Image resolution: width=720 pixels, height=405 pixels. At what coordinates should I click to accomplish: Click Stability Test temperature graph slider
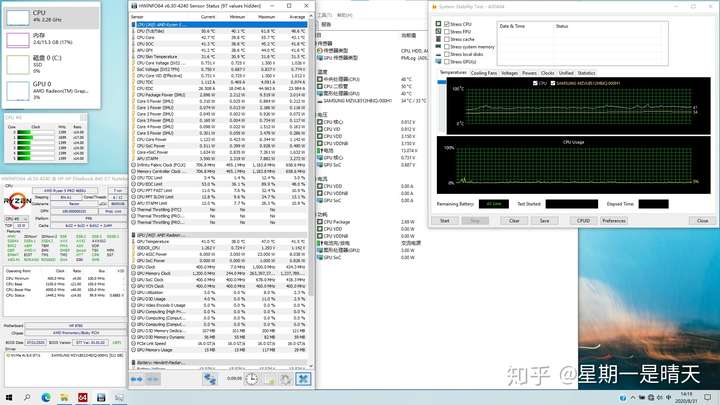point(442,82)
